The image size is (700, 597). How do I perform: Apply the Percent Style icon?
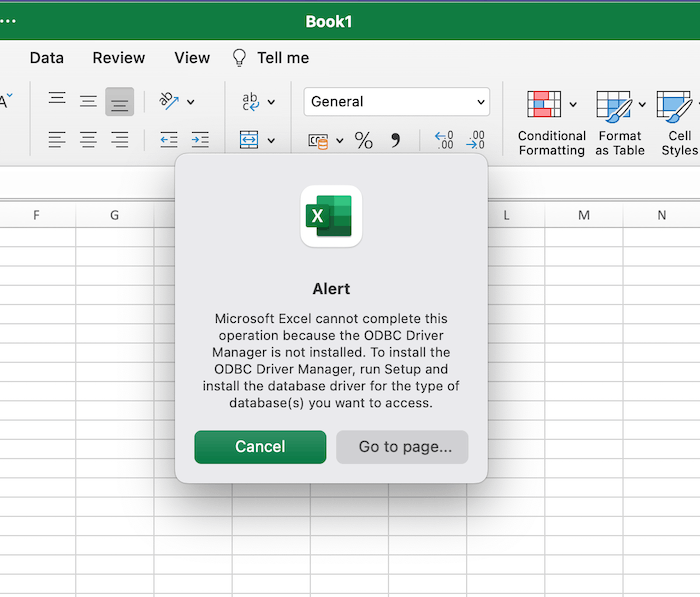[x=363, y=140]
